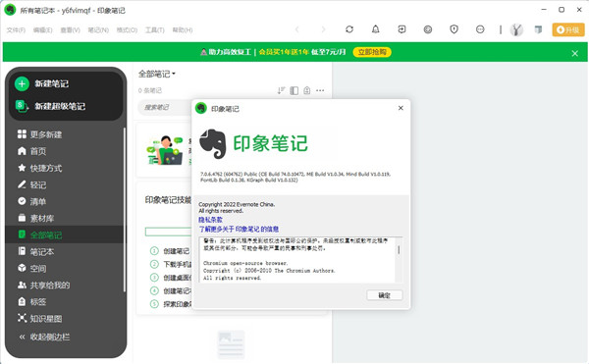Open the 格式(O) menu
Viewport: 589px width, 364px height.
coord(127,30)
